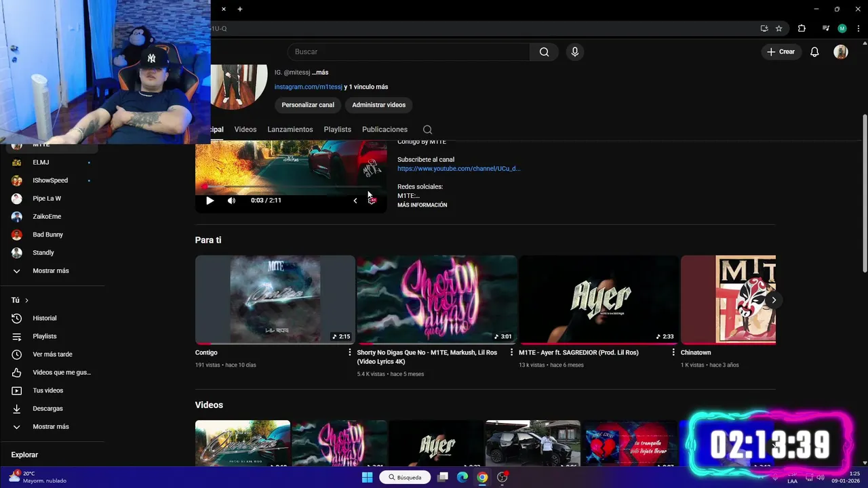The height and width of the screenshot is (488, 868).
Task: Open the YouTube account avatar menu
Action: [x=841, y=52]
